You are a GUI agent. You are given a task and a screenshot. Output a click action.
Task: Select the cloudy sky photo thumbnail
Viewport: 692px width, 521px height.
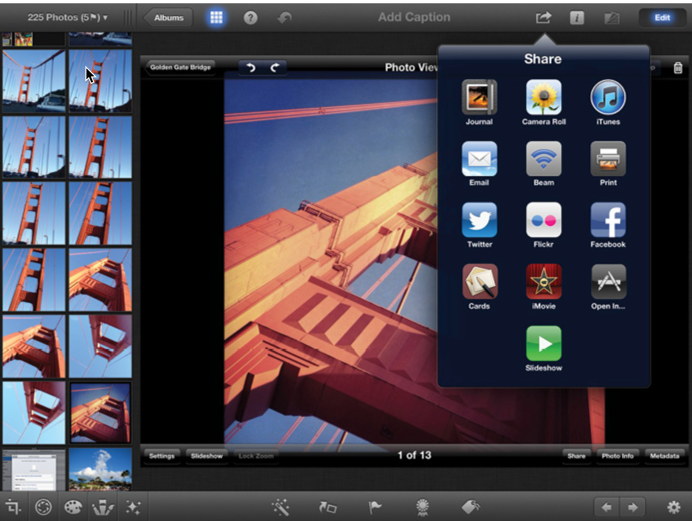pyautogui.click(x=100, y=467)
